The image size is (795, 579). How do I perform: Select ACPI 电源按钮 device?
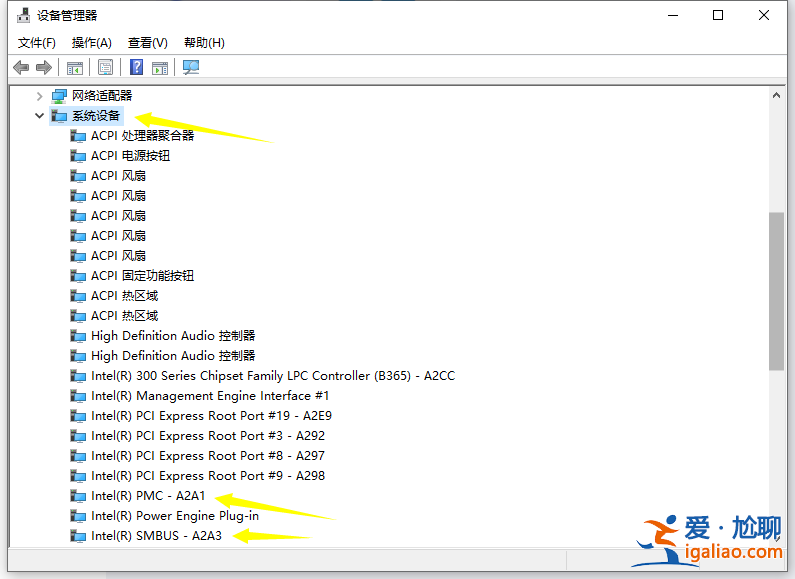(130, 156)
